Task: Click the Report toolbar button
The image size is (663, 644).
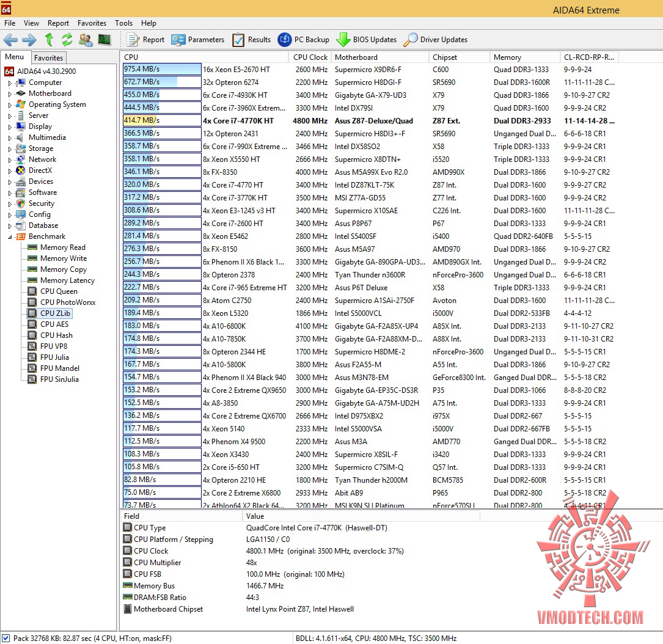Action: (146, 40)
